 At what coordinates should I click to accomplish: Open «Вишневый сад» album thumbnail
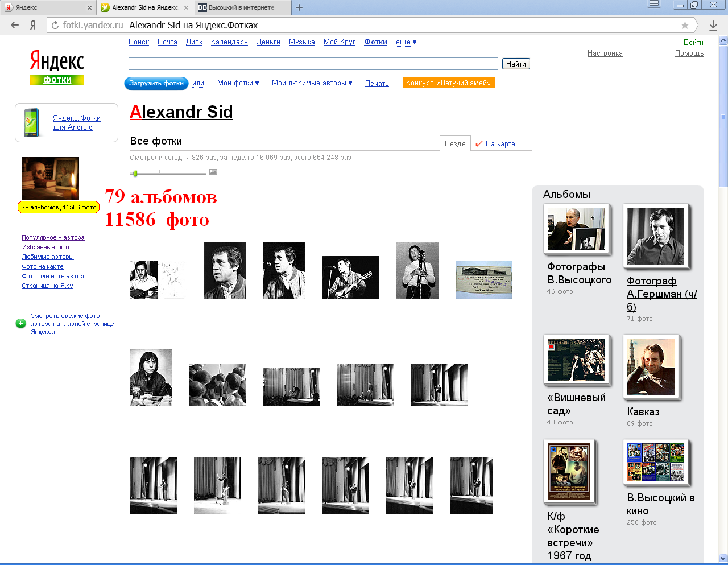576,360
